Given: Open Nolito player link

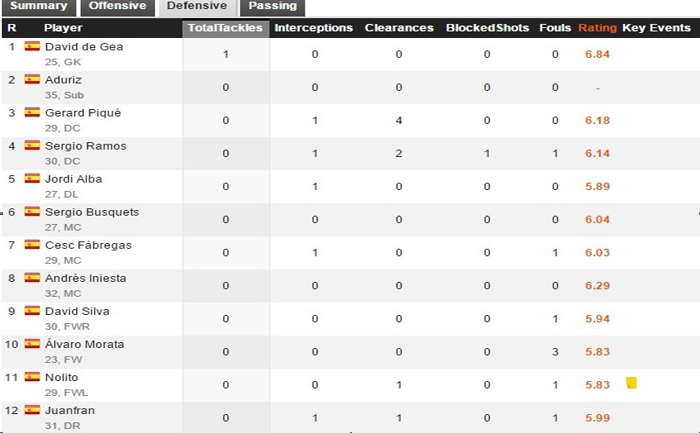Looking at the screenshot, I should pos(62,377).
